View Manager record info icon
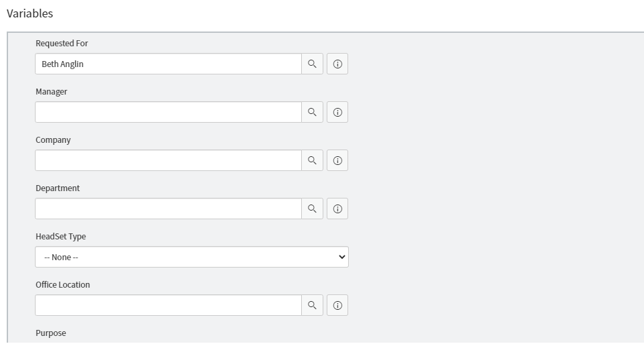Image resolution: width=644 pixels, height=344 pixels. (337, 112)
